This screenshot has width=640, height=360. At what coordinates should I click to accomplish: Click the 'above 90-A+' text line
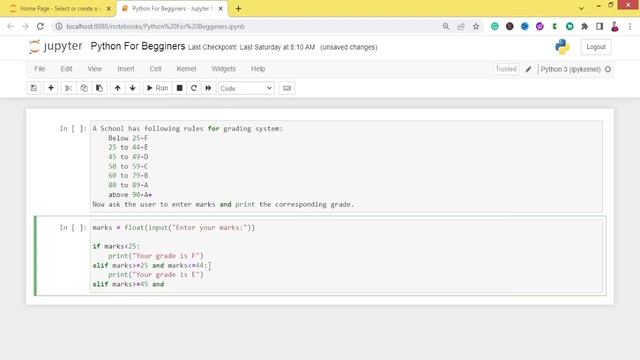[130, 195]
